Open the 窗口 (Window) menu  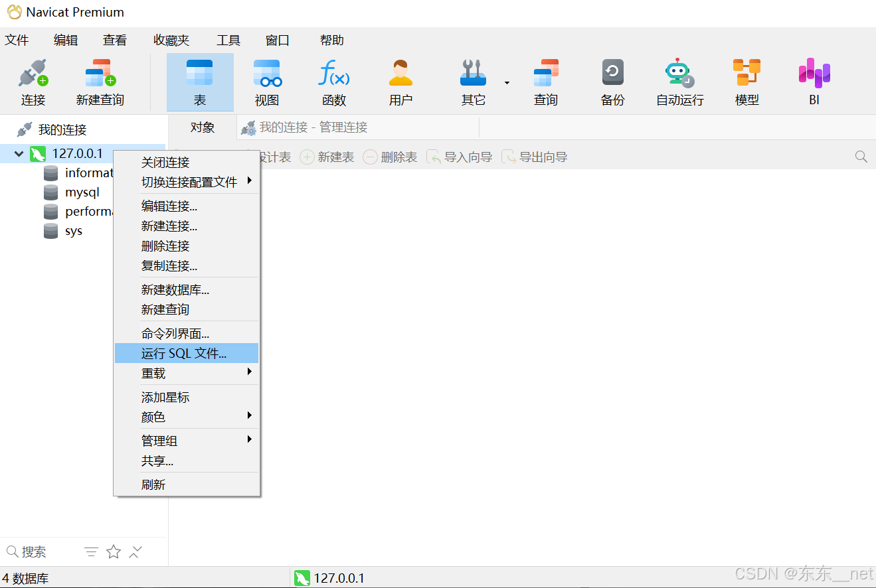tap(278, 40)
